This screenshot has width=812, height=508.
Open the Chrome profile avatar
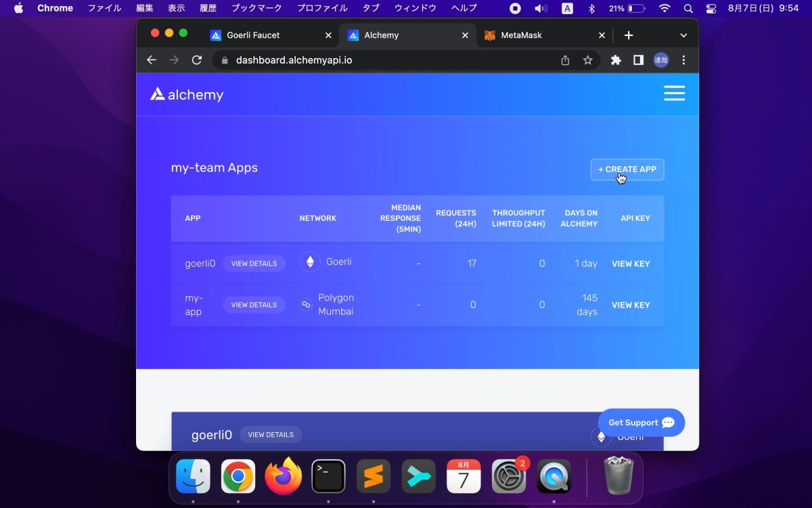pyautogui.click(x=661, y=60)
